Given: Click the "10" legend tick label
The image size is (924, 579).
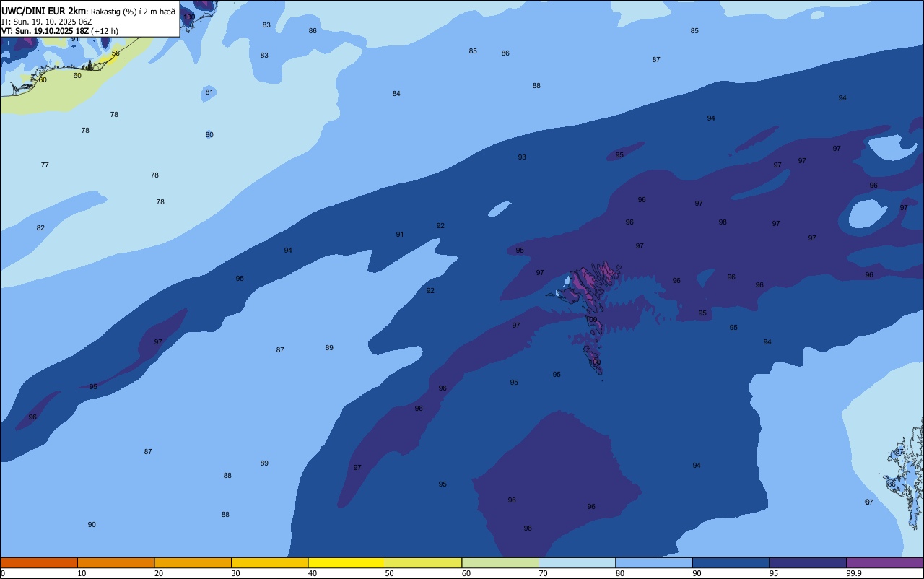Looking at the screenshot, I should (82, 573).
